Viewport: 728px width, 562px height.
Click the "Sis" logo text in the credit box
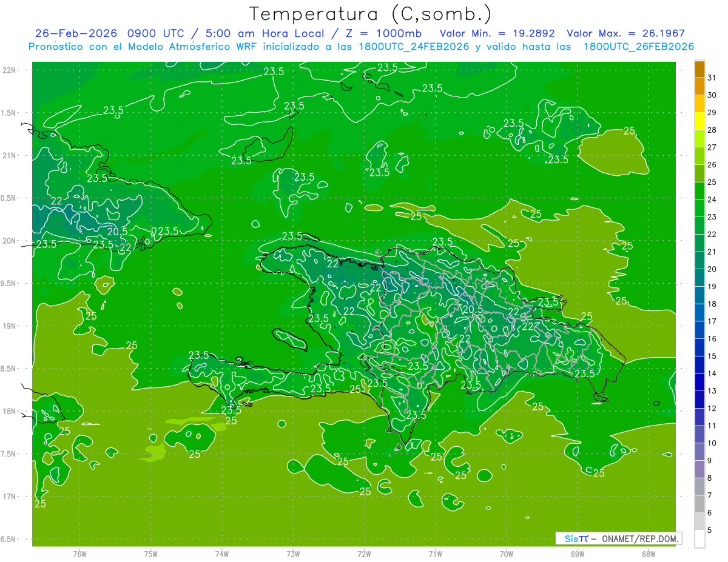[x=571, y=538]
